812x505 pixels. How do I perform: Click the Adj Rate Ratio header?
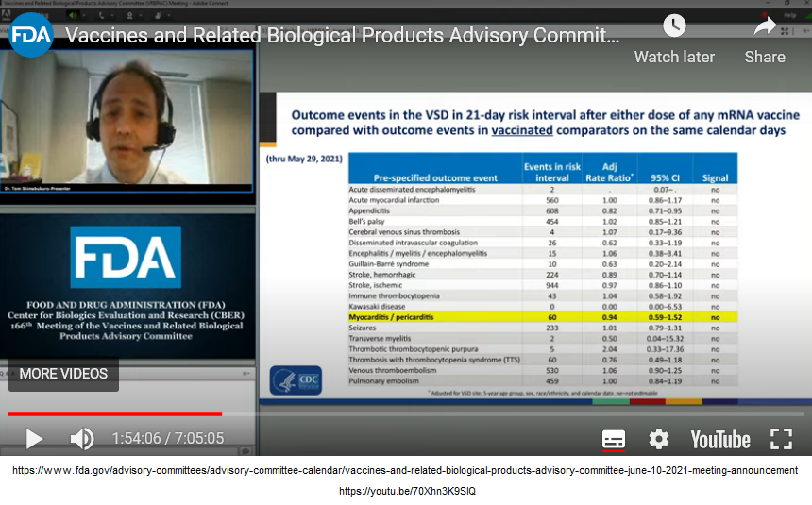[609, 172]
